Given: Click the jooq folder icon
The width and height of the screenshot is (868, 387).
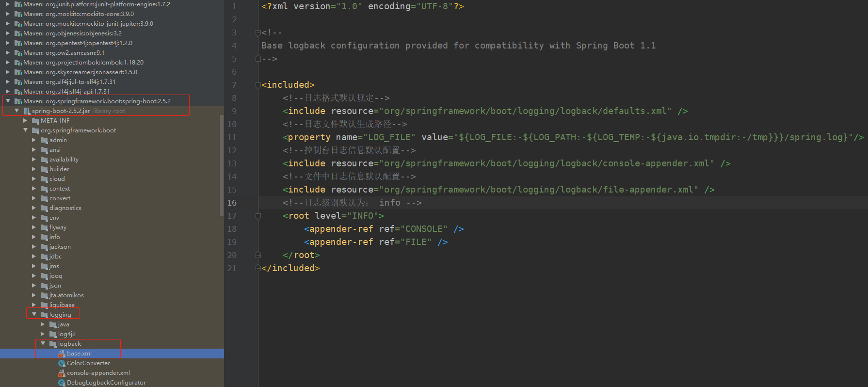Looking at the screenshot, I should [44, 276].
